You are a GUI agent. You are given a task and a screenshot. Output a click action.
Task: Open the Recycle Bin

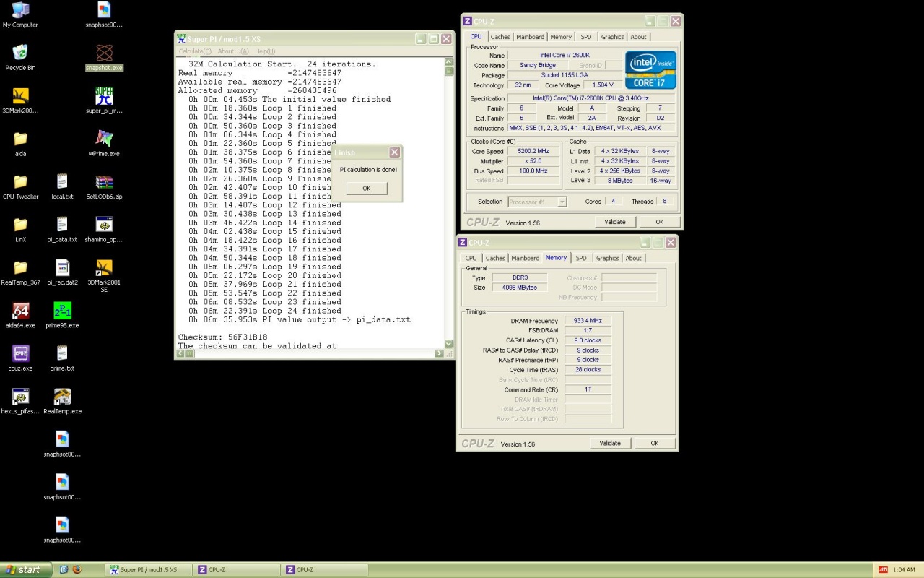click(20, 53)
